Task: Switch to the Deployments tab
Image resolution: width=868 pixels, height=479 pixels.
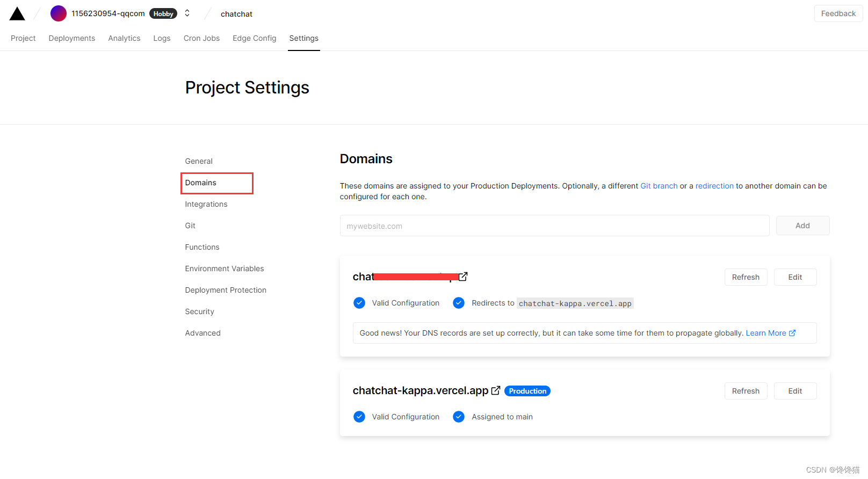Action: 72,38
